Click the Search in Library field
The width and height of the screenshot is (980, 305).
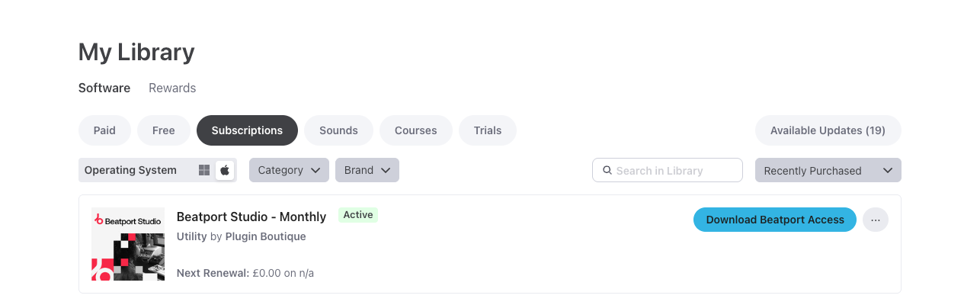click(x=674, y=170)
